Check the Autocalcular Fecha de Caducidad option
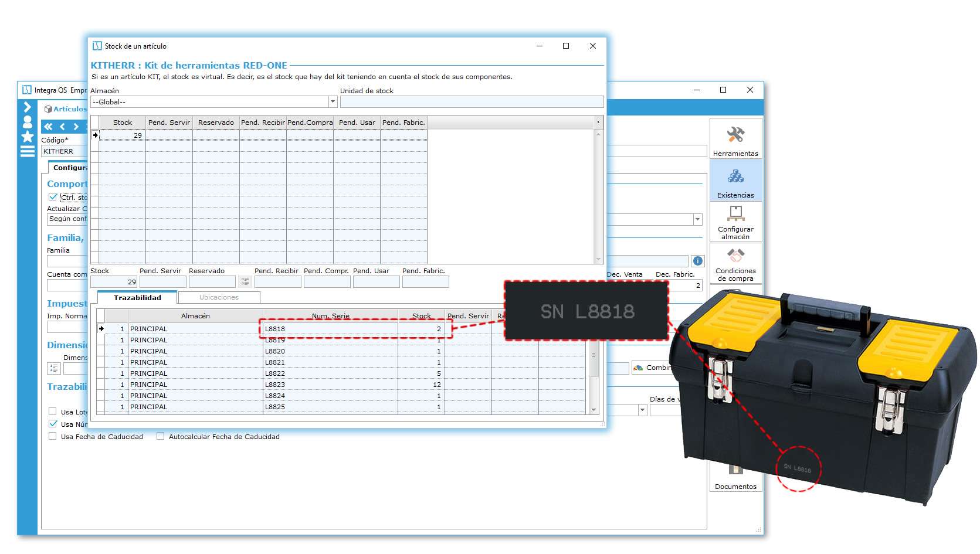Viewport: 980px width, 554px height. pos(160,437)
